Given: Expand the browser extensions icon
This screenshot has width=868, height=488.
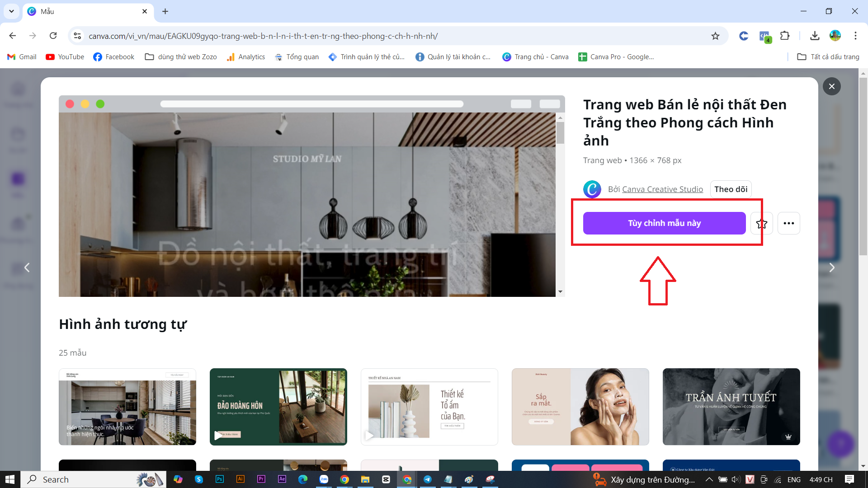Looking at the screenshot, I should [x=785, y=36].
